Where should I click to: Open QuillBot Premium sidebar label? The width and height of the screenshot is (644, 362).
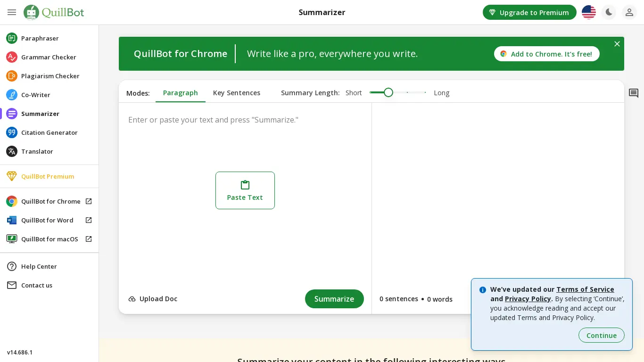coord(48,176)
